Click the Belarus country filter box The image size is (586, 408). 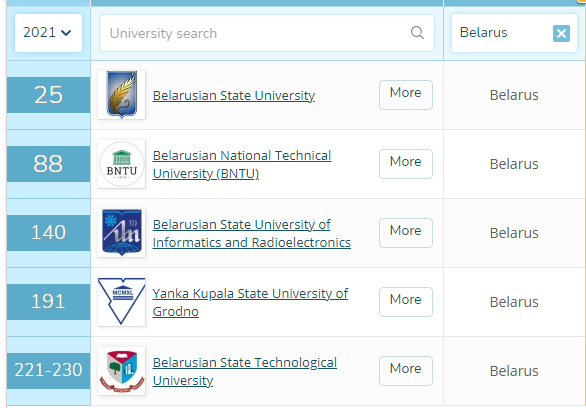[x=514, y=33]
